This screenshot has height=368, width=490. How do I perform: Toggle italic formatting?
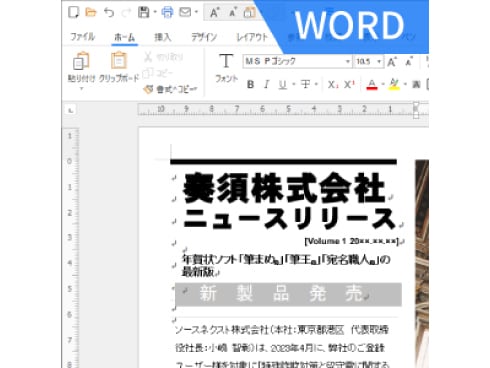266,85
